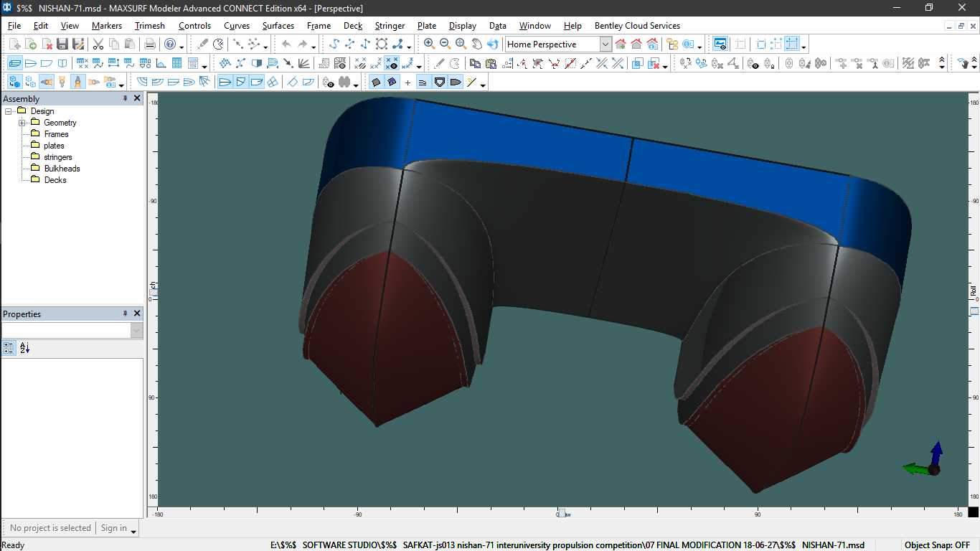The height and width of the screenshot is (551, 980).
Task: Collapse the Design tree node
Action: click(x=9, y=111)
